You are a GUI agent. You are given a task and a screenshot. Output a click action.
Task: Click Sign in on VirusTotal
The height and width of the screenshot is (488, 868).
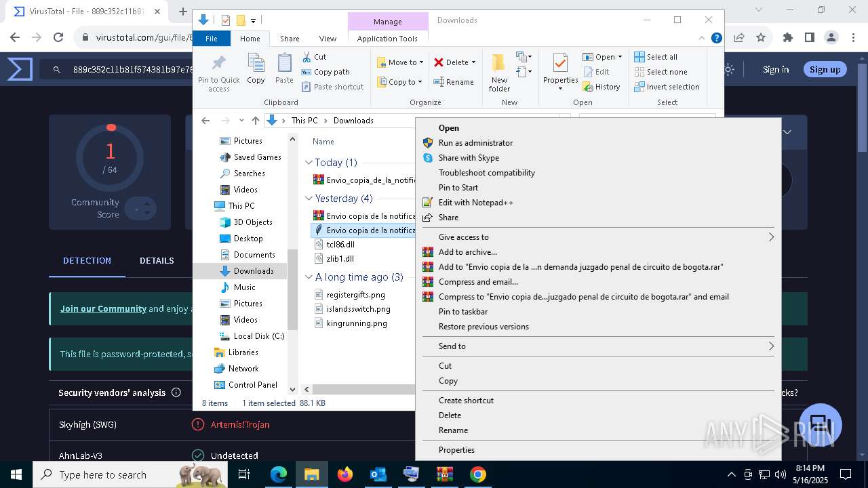point(775,69)
